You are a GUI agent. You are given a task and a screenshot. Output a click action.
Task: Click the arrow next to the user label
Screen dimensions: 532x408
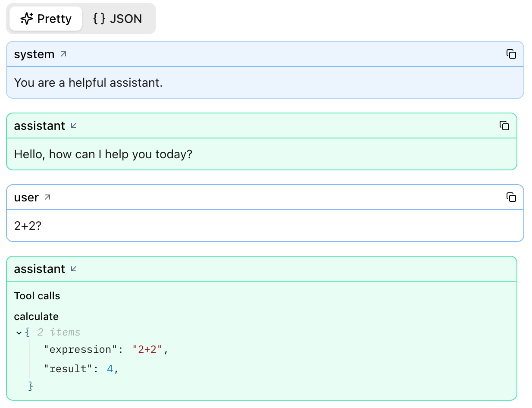coord(48,197)
